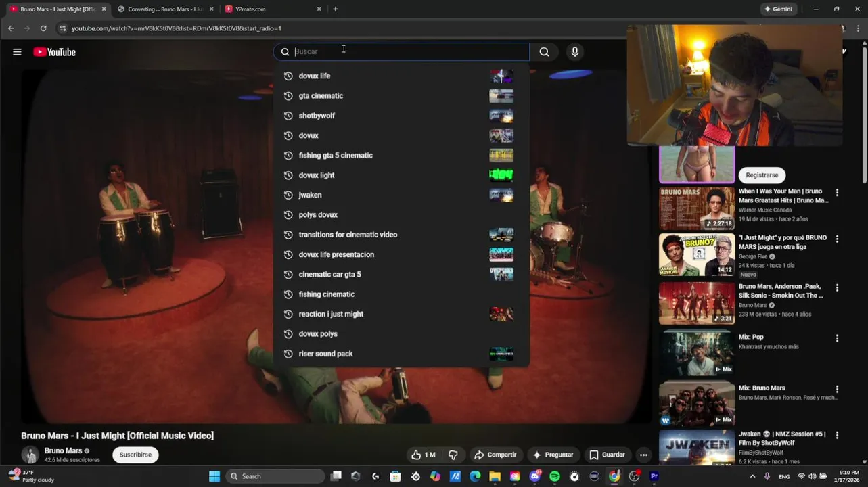
Task: Open the YouTube hamburger guide menu
Action: (x=17, y=52)
